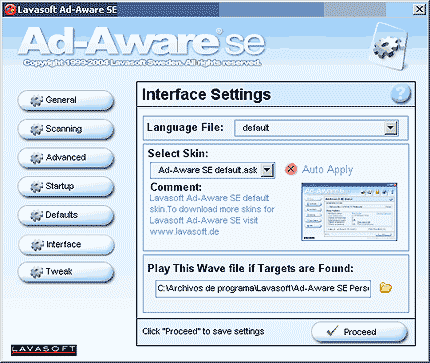Open the Advanced settings section

tap(66, 158)
